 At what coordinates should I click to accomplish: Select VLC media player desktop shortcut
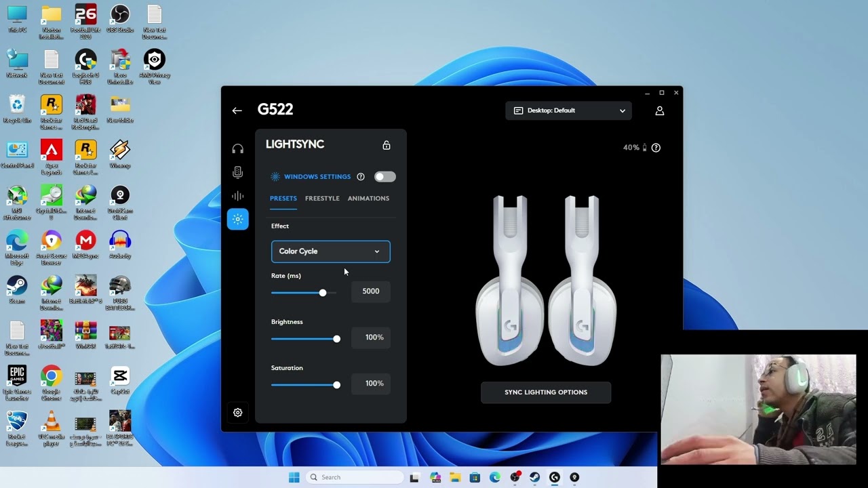52,428
